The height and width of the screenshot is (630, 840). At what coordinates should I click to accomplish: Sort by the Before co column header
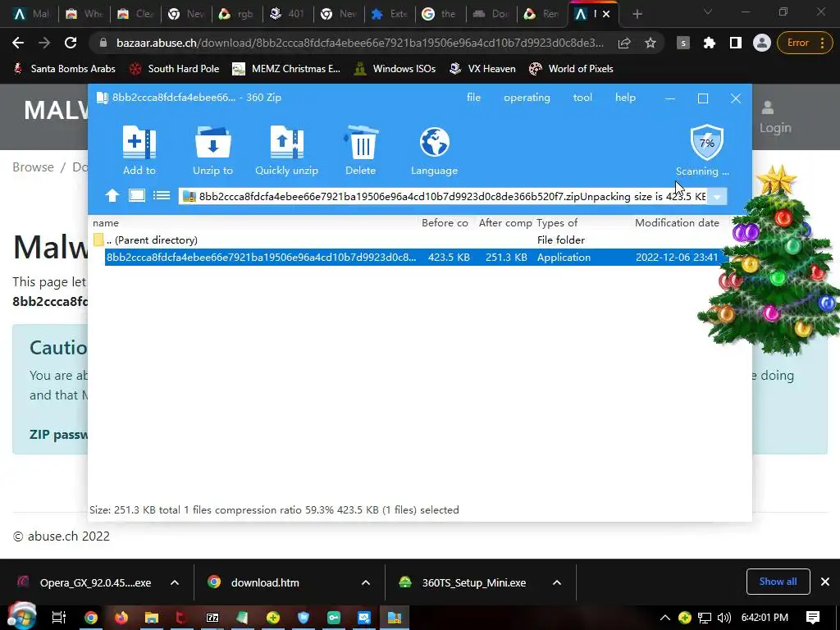445,223
